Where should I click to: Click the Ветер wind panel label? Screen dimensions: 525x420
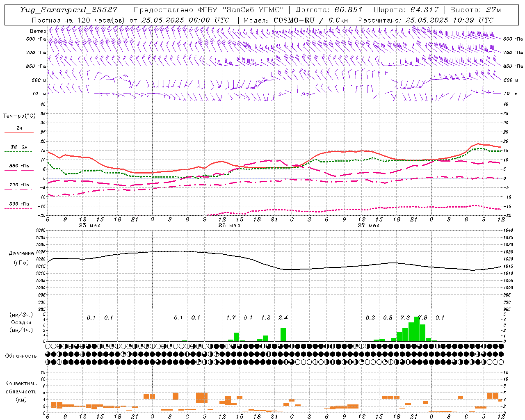click(x=38, y=31)
